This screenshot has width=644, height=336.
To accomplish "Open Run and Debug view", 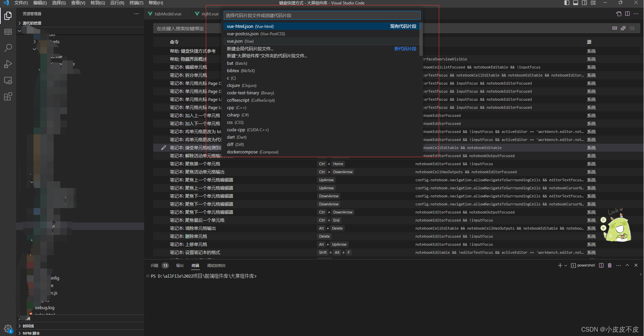I will (x=8, y=64).
